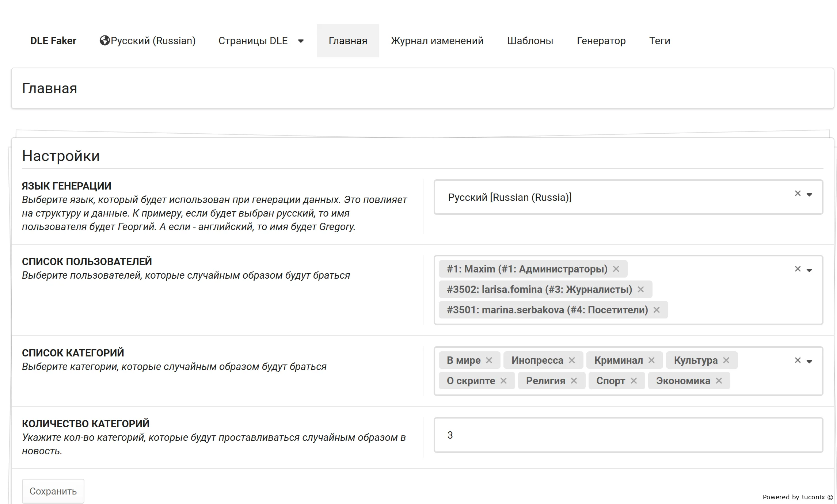Viewport: 837px width, 504px height.
Task: Remove the Инопресса category tag
Action: pos(572,360)
